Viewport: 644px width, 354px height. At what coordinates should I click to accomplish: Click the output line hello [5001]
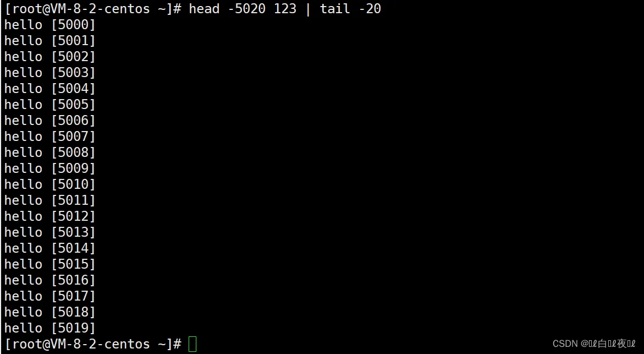tap(49, 41)
